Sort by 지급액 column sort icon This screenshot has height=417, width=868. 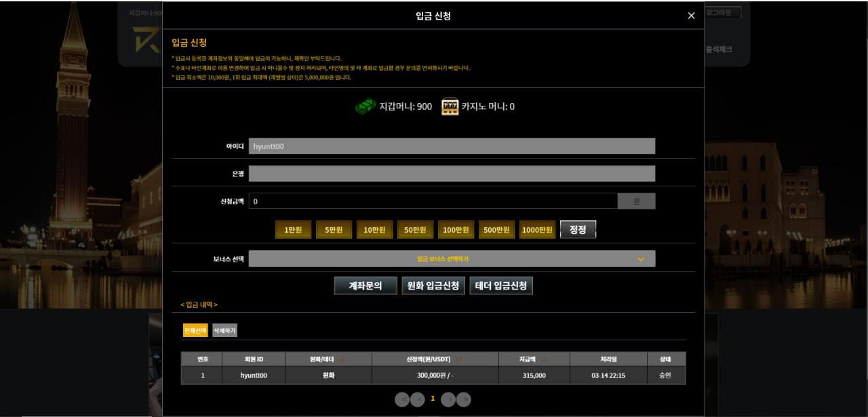(543, 359)
